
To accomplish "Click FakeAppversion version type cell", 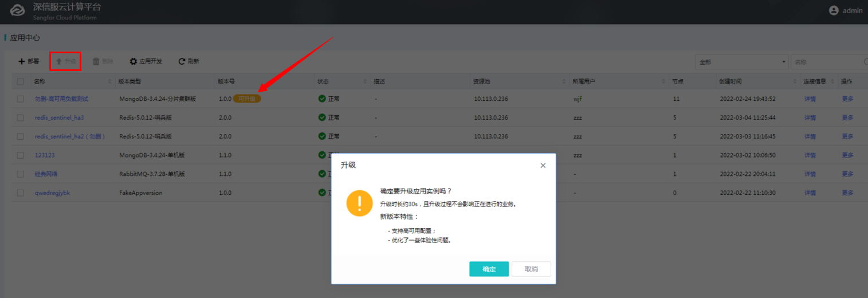I will tap(141, 193).
